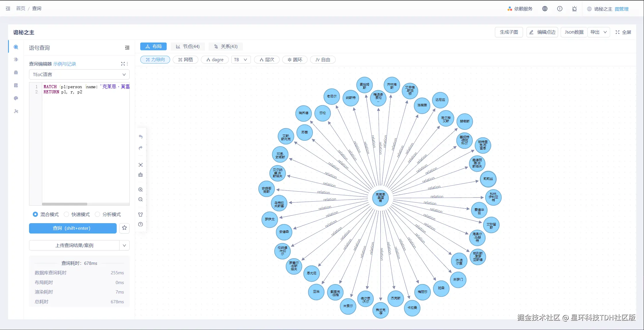
Task: Click the query editor horizontal scrollbar
Action: 65,204
